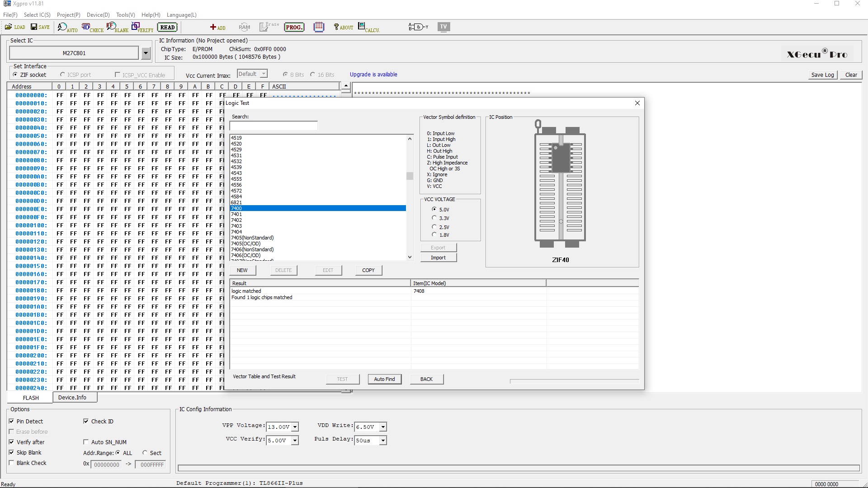Follow the Upgrade is available link
868x488 pixels.
click(x=373, y=75)
